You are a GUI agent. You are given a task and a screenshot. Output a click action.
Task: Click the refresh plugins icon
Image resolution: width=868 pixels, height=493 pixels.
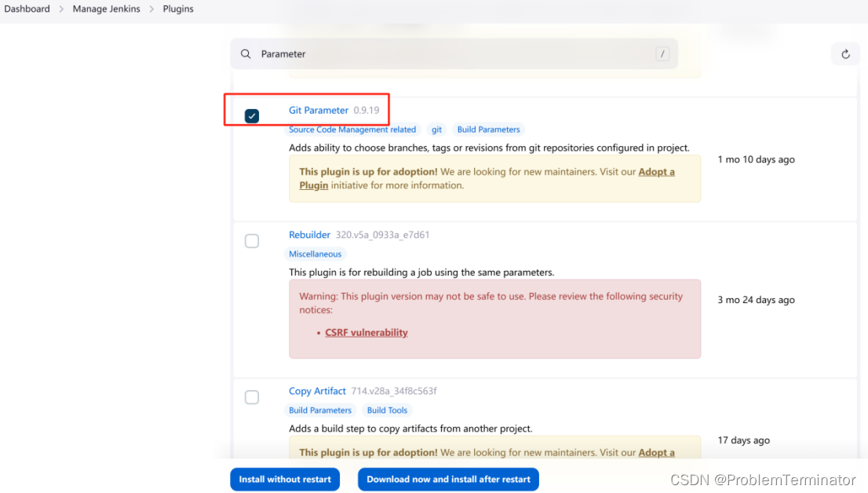point(845,53)
